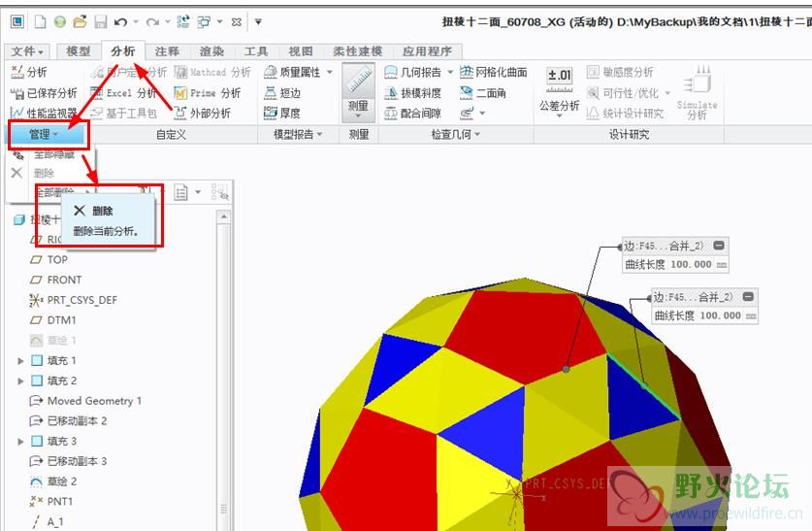
Task: Click the large 测量 ruler button
Action: pos(358,92)
